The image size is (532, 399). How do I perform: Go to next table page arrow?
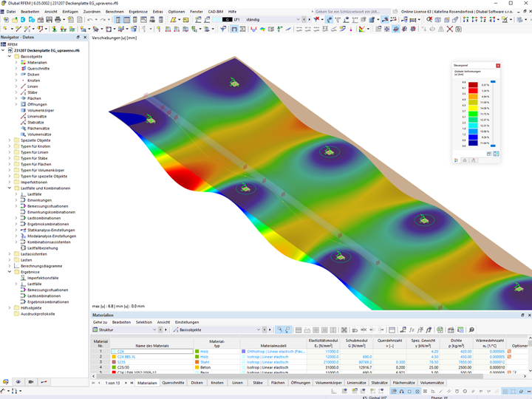[x=126, y=383]
